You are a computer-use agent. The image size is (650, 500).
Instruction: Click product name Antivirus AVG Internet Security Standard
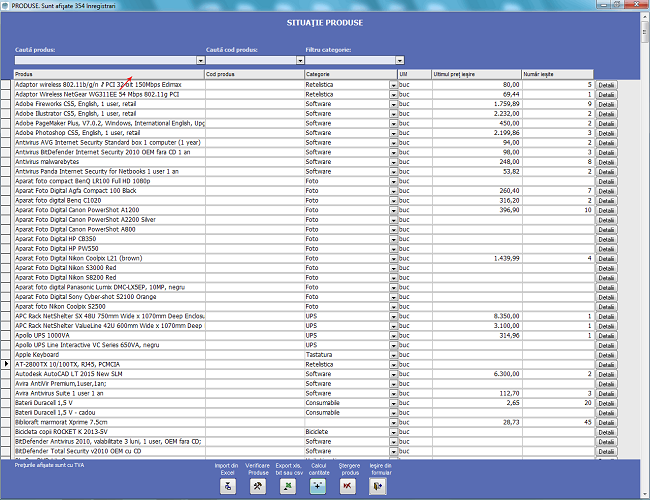click(x=108, y=143)
